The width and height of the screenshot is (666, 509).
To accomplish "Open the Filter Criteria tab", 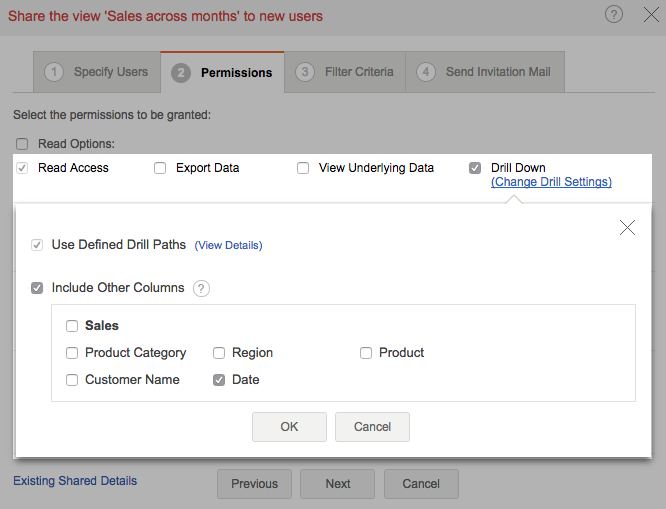I will tap(346, 72).
